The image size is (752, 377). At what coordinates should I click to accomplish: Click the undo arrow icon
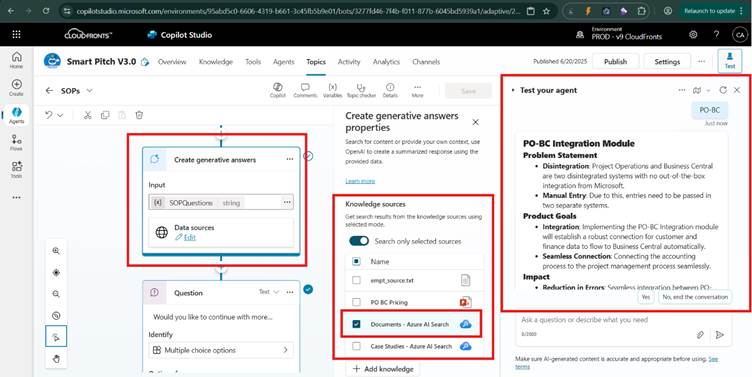pos(48,115)
